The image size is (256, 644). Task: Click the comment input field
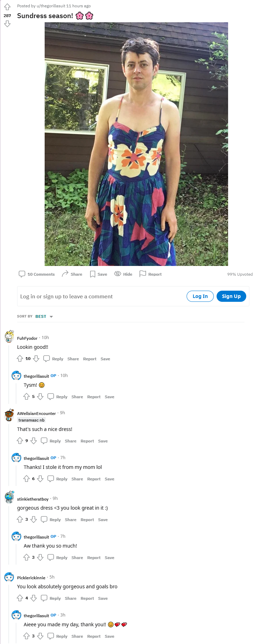coord(101,296)
